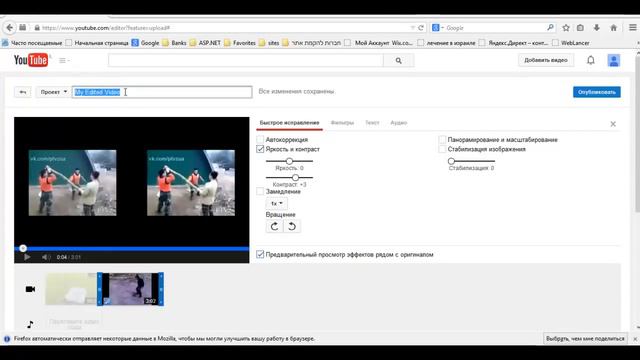This screenshot has height=360, width=640.
Task: Open the 1x slow-motion speed dropdown
Action: 277,203
